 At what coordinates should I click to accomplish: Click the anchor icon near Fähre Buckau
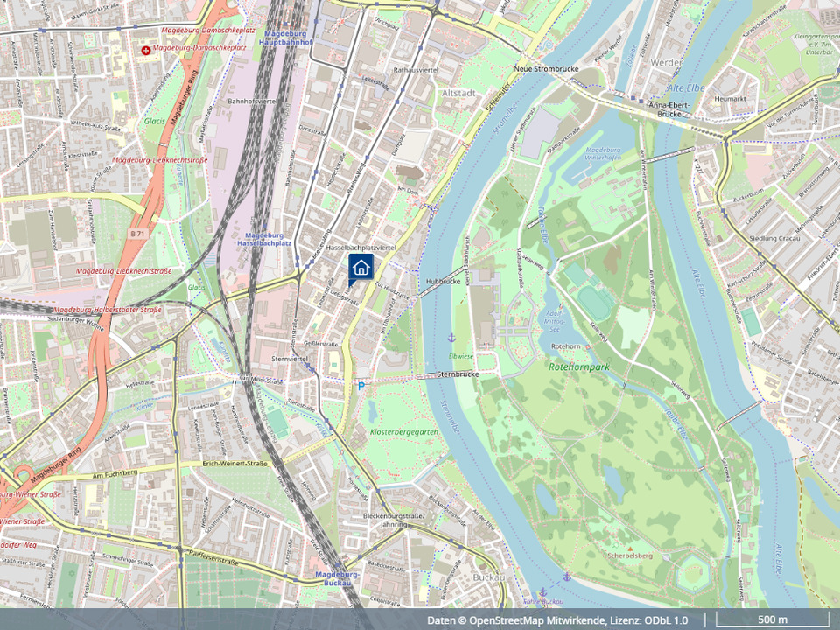click(x=542, y=592)
